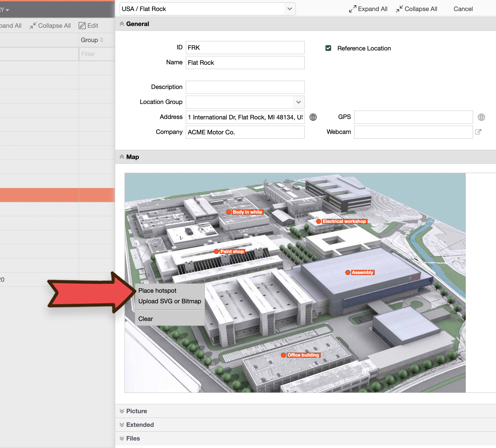The height and width of the screenshot is (448, 496).
Task: Click Collapse All in the left panel
Action: pos(50,26)
